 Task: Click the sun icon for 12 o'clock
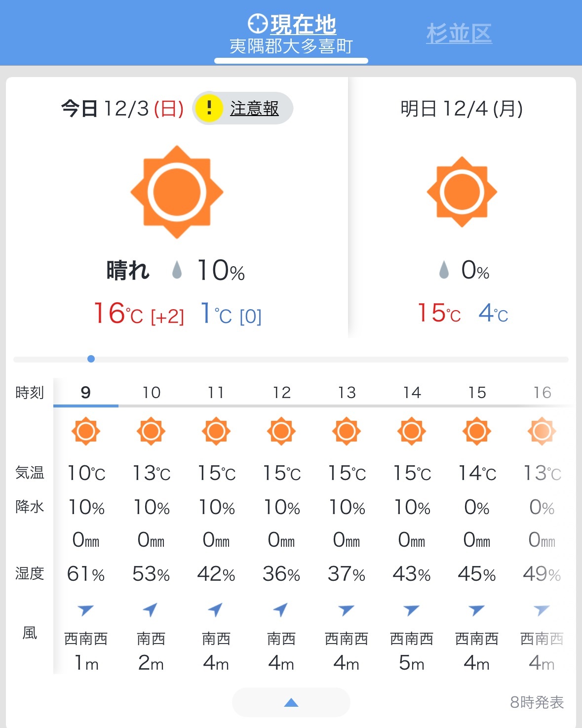coord(281,431)
